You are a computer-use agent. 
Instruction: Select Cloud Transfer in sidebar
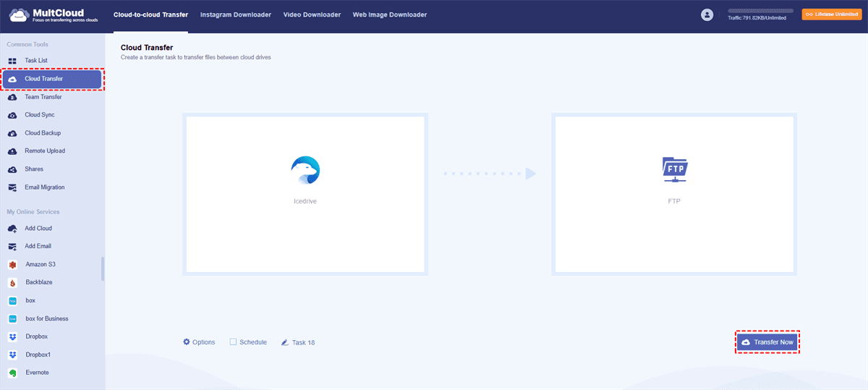[52, 79]
